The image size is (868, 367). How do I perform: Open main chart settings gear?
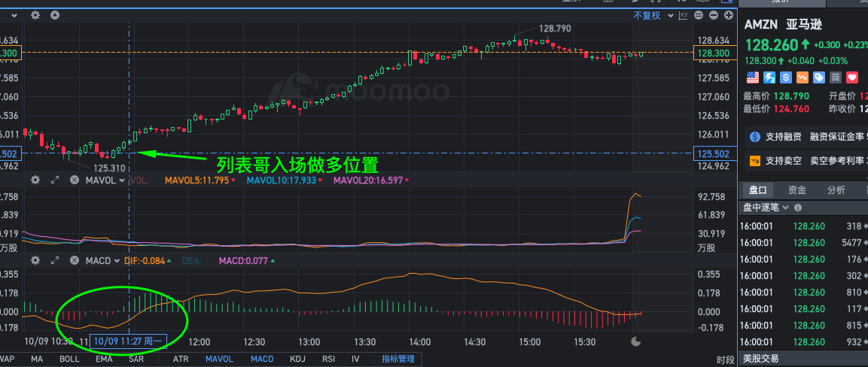pyautogui.click(x=35, y=15)
